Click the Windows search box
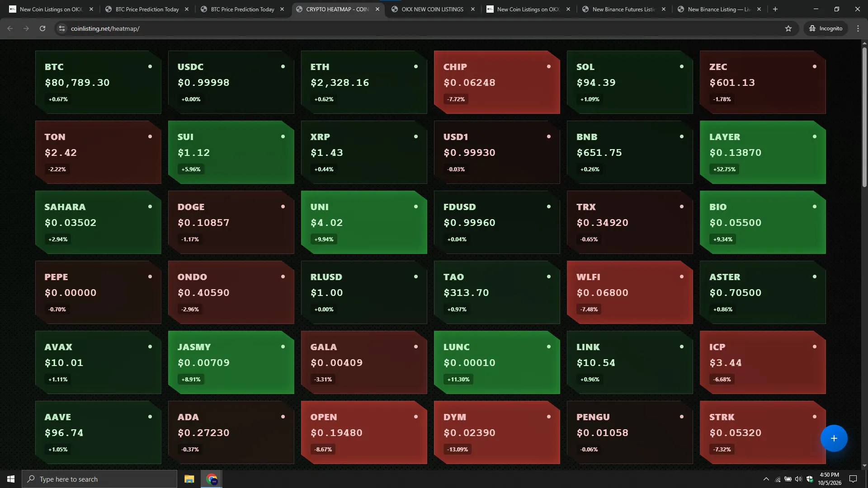The width and height of the screenshot is (868, 488). (99, 479)
